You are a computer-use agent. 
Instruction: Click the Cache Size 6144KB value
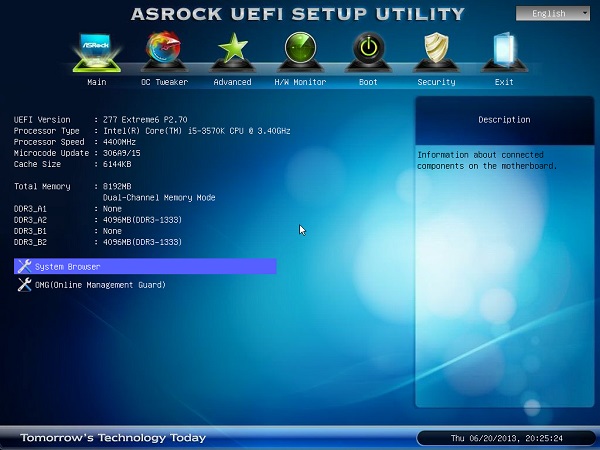click(x=117, y=164)
